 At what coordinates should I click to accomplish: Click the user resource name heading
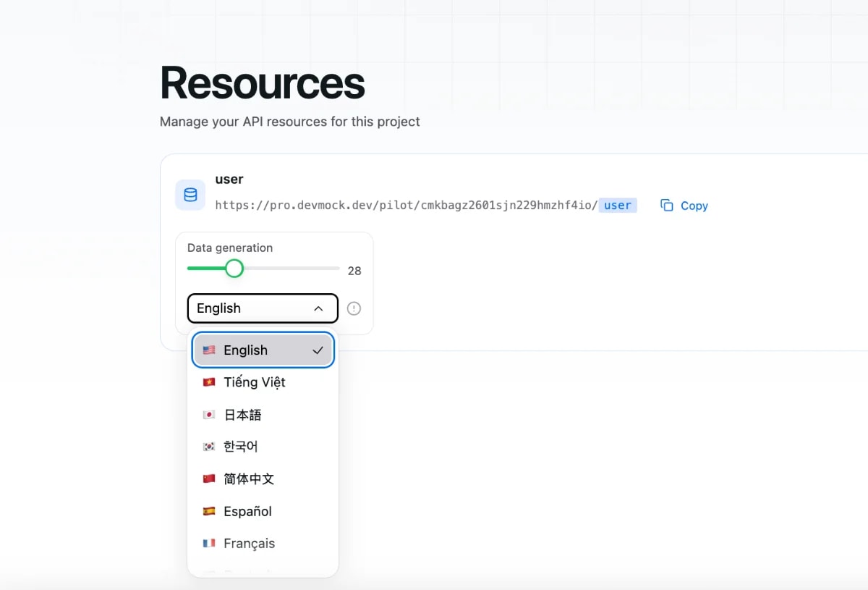229,179
